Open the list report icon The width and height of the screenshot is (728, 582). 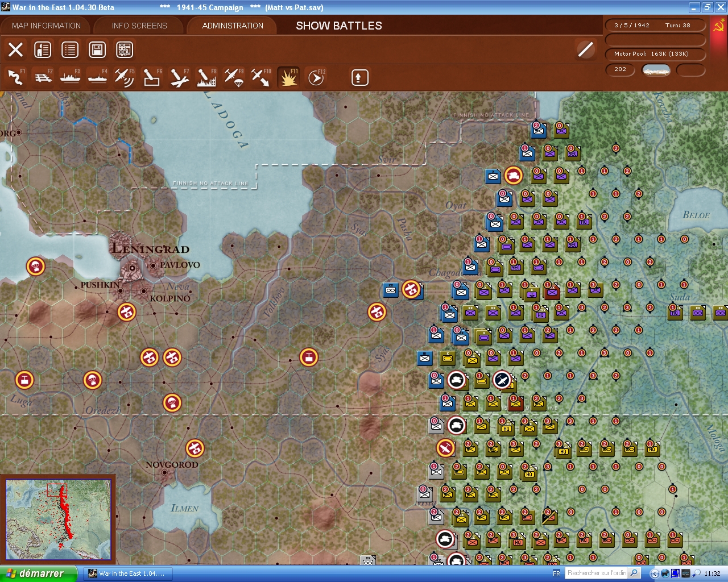[x=70, y=50]
